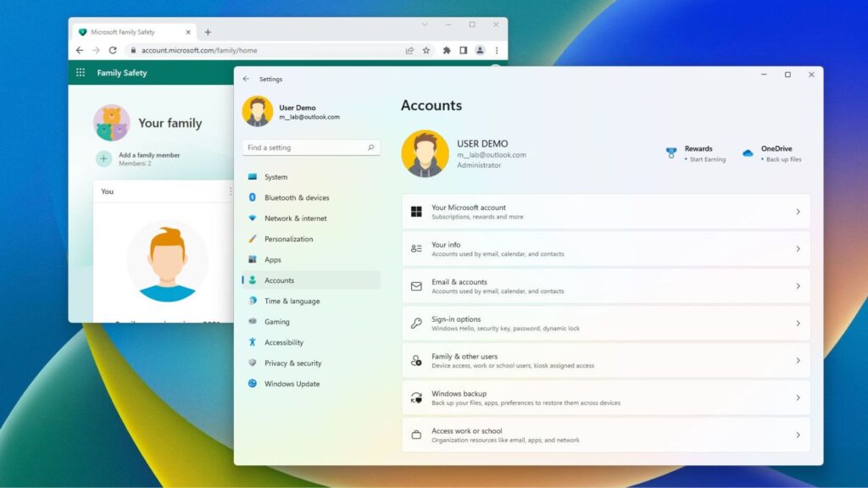Open Bluetooth & devices in sidebar
This screenshot has height=488, width=868.
point(311,197)
